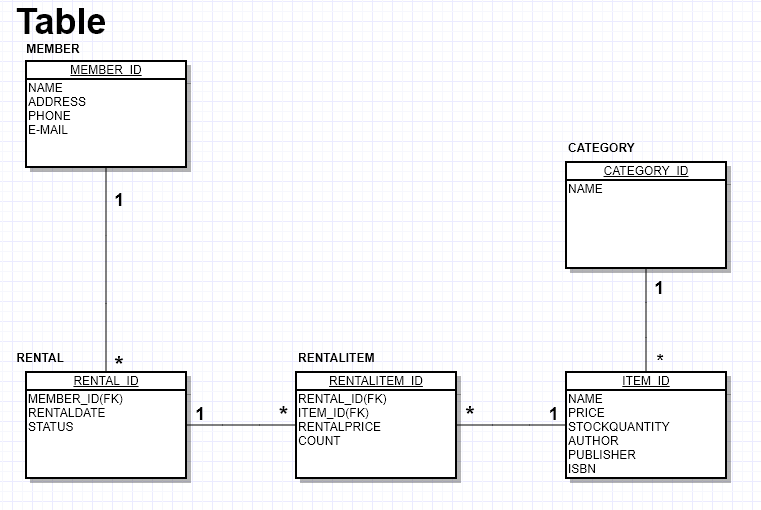Select multiplicity 1 beside RENTAL table

(199, 414)
